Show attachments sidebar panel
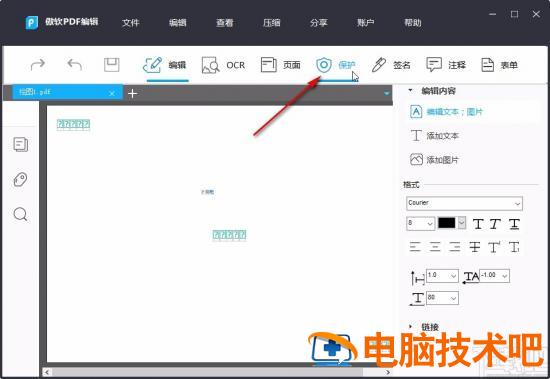The height and width of the screenshot is (379, 550). (x=20, y=179)
